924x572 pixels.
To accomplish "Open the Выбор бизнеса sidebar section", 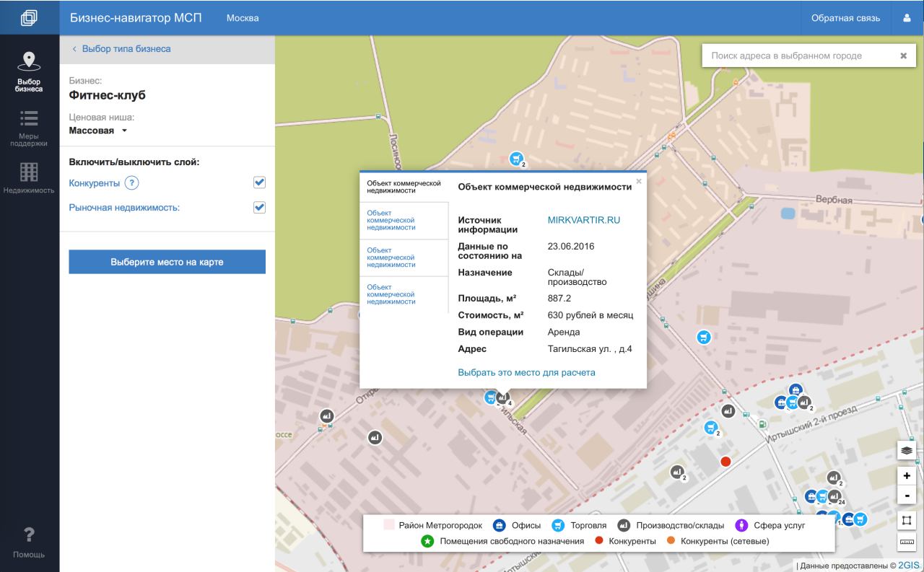I will pyautogui.click(x=29, y=72).
